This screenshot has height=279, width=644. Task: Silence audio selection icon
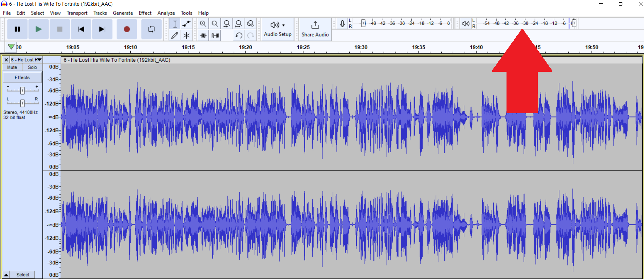click(215, 35)
